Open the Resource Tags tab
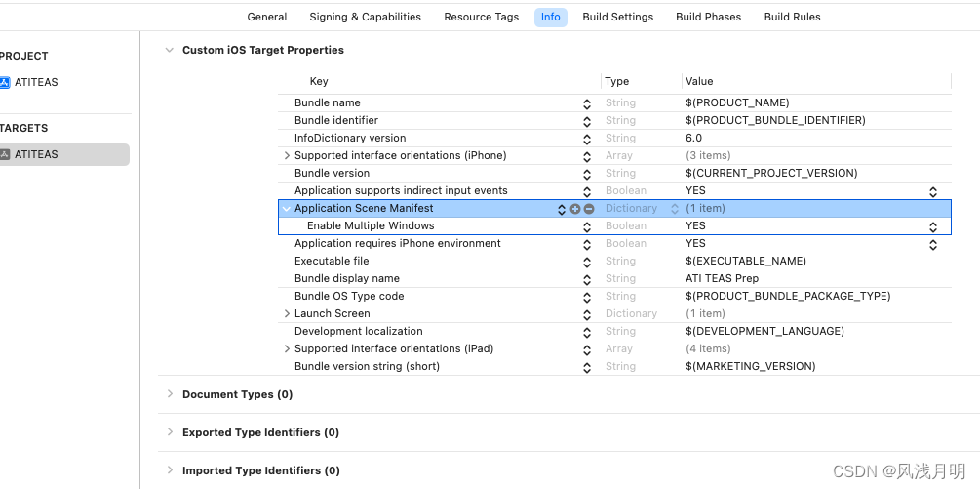The image size is (980, 489). (482, 17)
